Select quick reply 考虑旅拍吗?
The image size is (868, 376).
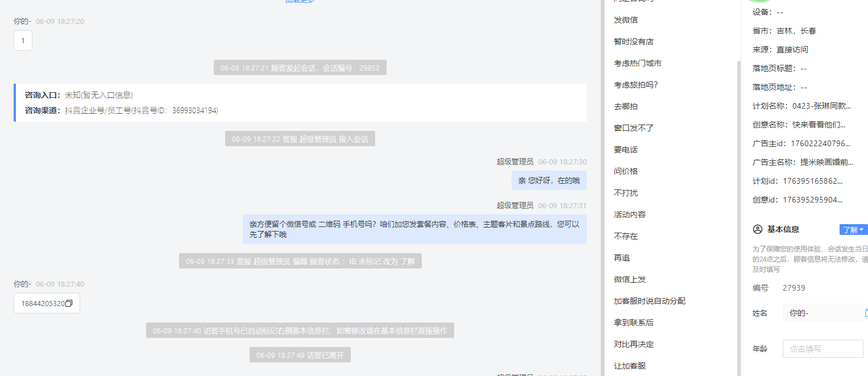(x=636, y=85)
